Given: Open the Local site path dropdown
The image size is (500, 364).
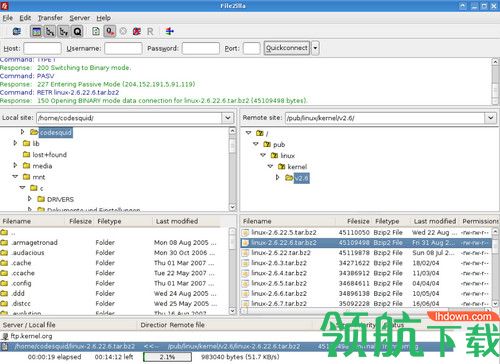Looking at the screenshot, I should [228, 118].
